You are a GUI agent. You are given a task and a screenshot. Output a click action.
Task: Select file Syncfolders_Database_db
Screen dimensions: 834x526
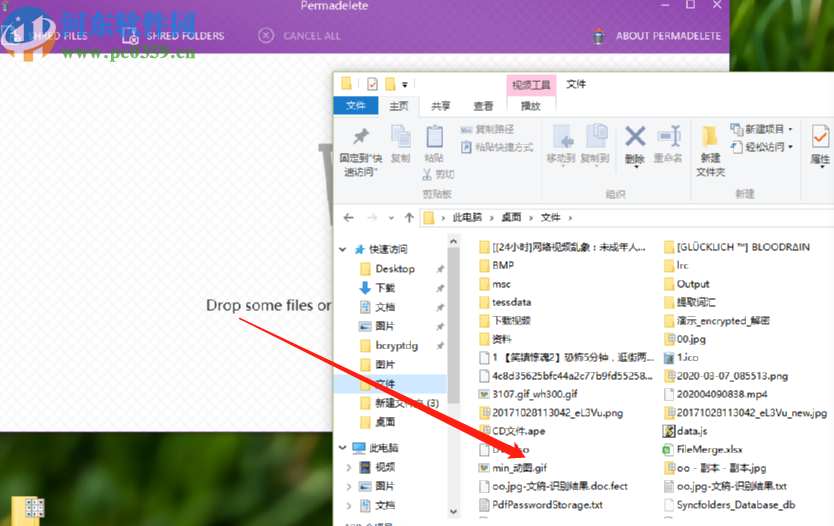click(x=730, y=505)
